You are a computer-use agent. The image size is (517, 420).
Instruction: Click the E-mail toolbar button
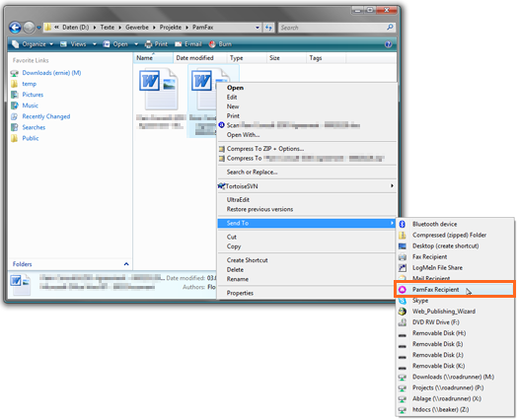point(187,44)
